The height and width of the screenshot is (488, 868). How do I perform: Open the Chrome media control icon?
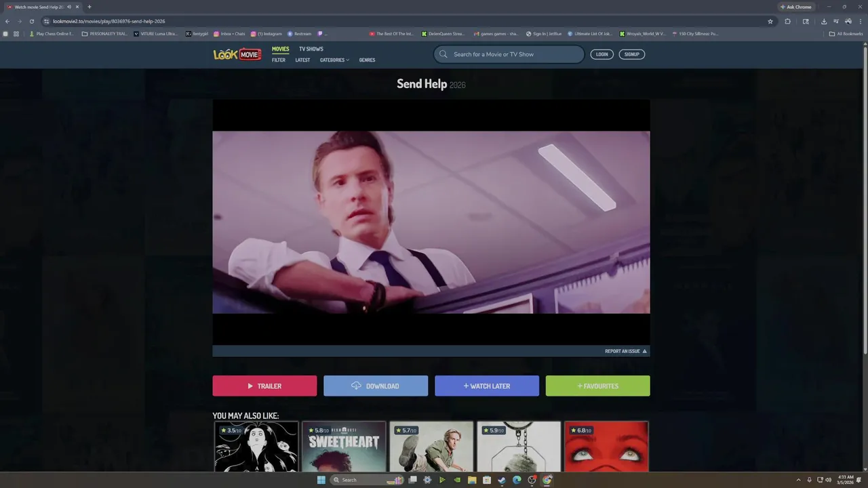[836, 21]
